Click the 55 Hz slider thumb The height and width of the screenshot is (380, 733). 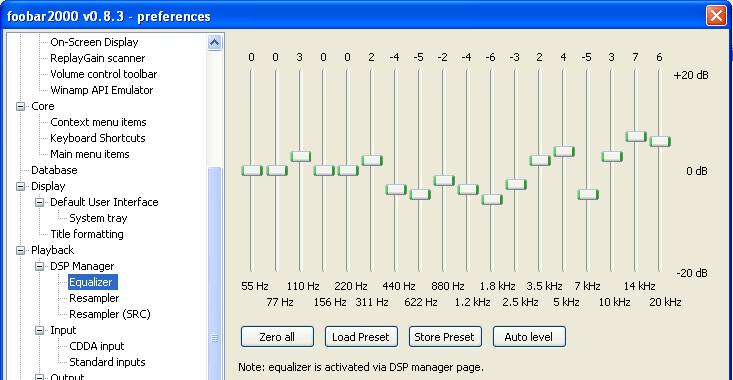coord(252,171)
